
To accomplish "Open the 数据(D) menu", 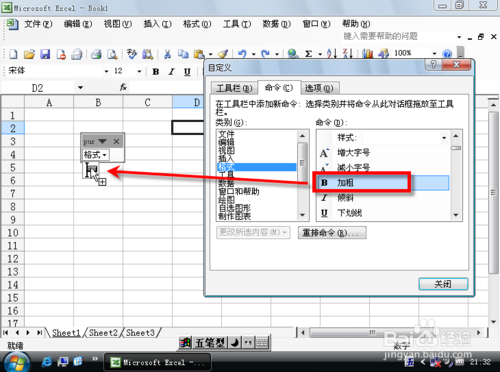I will 276,24.
